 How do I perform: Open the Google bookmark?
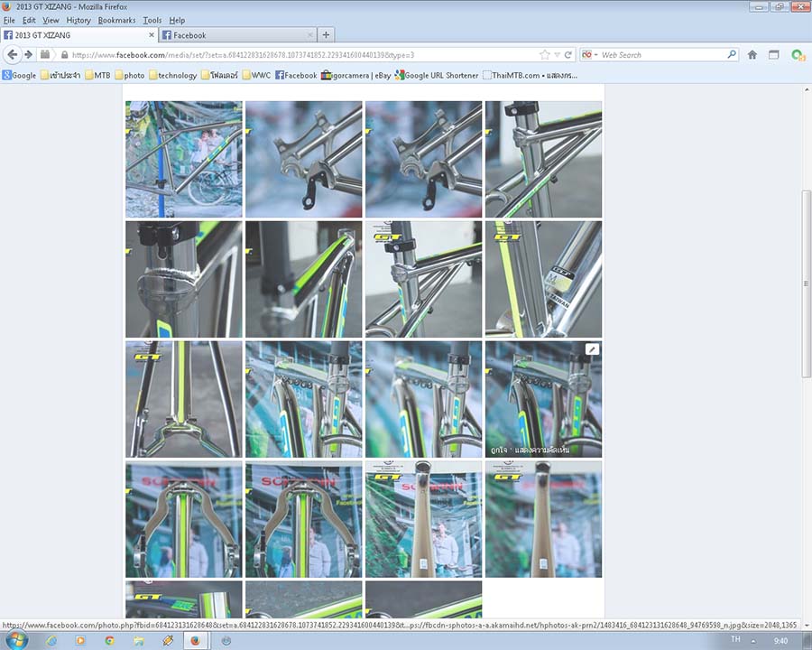(x=19, y=75)
